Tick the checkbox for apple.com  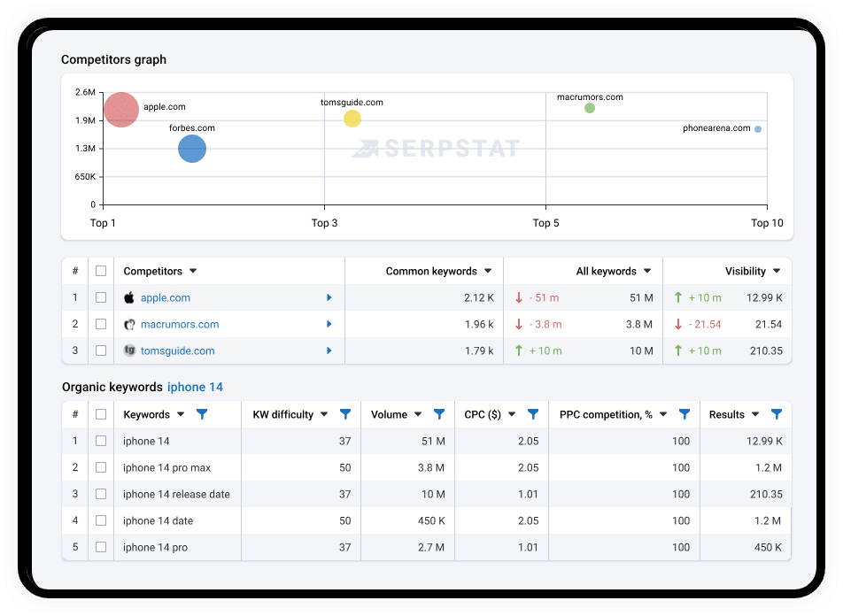(101, 297)
